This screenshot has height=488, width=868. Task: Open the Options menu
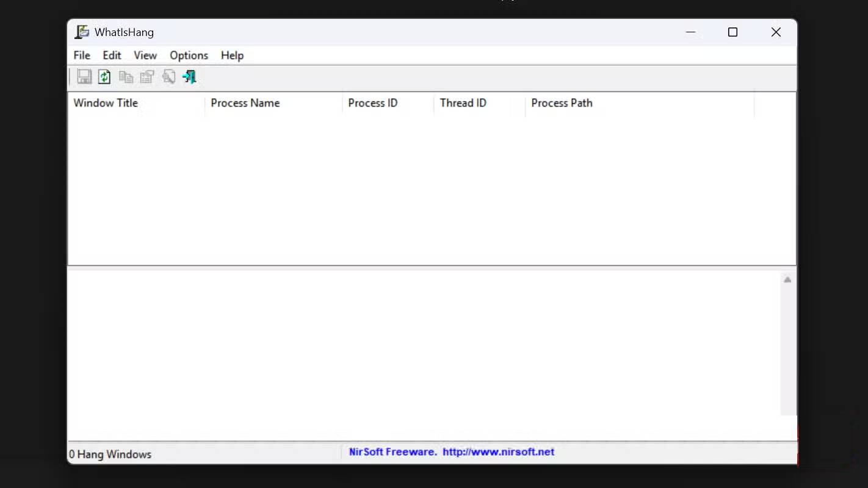(x=189, y=55)
